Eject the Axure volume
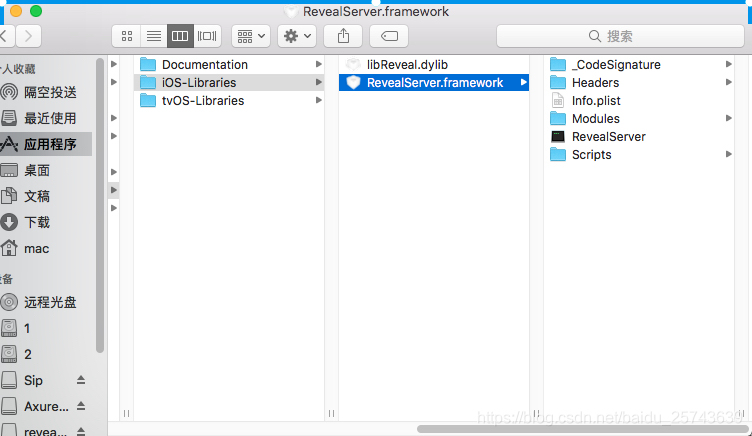The width and height of the screenshot is (752, 436). coord(81,406)
